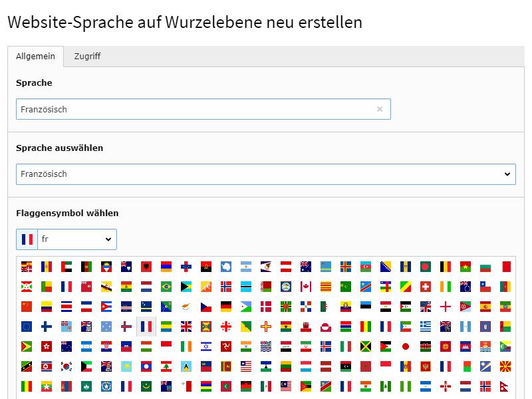Select the Canada flag
The width and height of the screenshot is (532, 399).
tap(306, 287)
